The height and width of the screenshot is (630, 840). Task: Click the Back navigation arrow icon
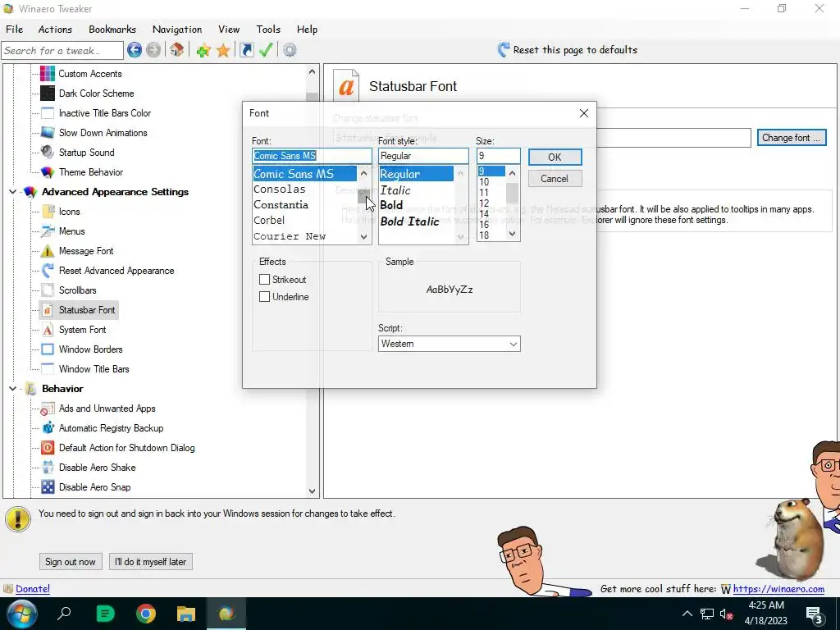(135, 50)
